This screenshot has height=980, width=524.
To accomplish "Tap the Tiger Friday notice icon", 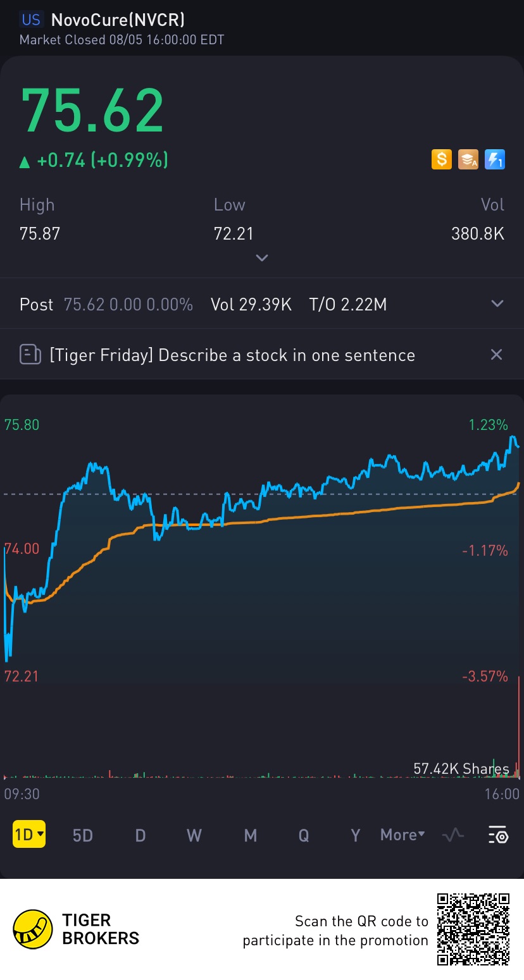I will pyautogui.click(x=30, y=355).
